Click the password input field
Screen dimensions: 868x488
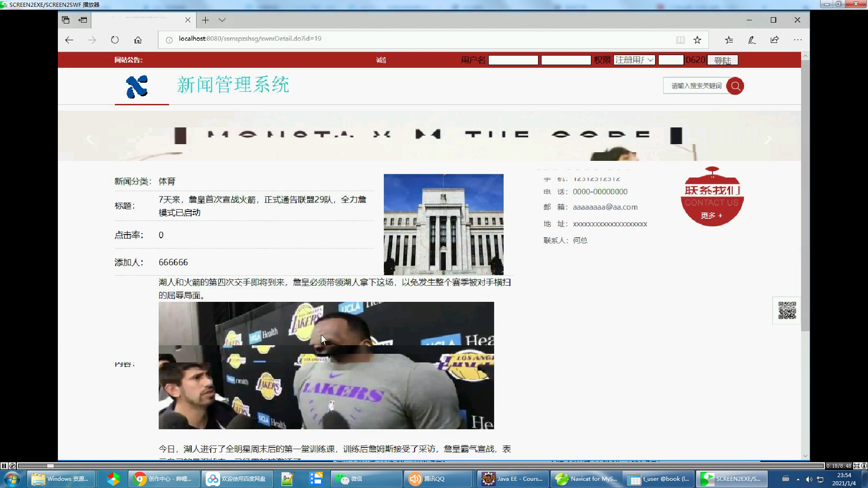[566, 60]
